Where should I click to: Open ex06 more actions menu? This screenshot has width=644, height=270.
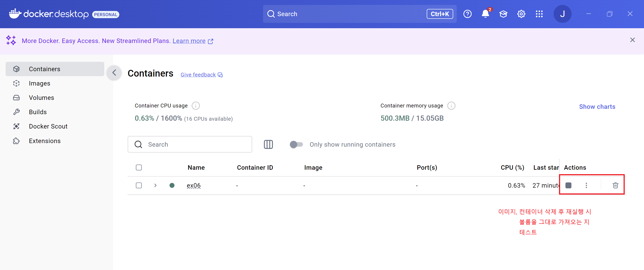tap(586, 185)
